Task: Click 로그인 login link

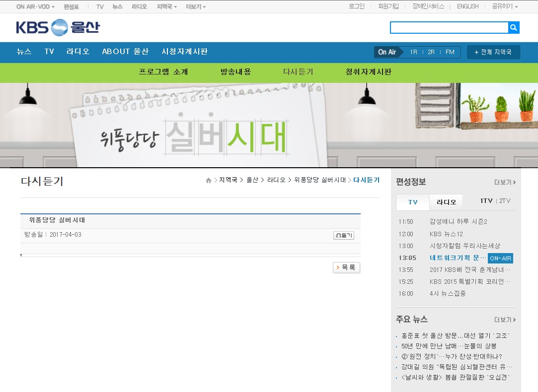Action: (x=357, y=6)
